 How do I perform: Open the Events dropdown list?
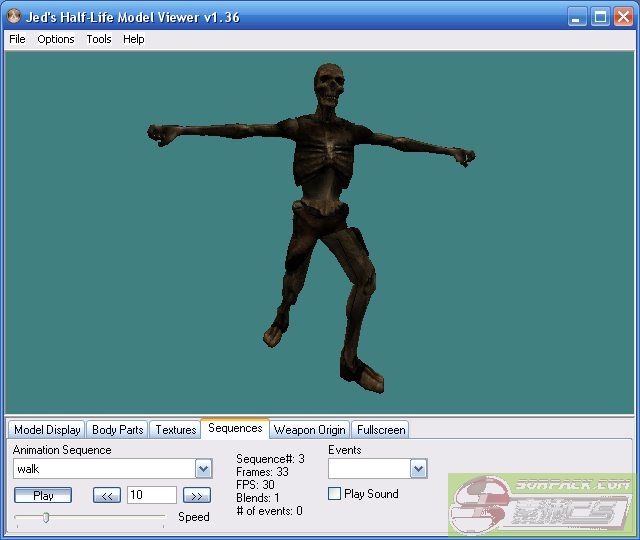[x=418, y=469]
